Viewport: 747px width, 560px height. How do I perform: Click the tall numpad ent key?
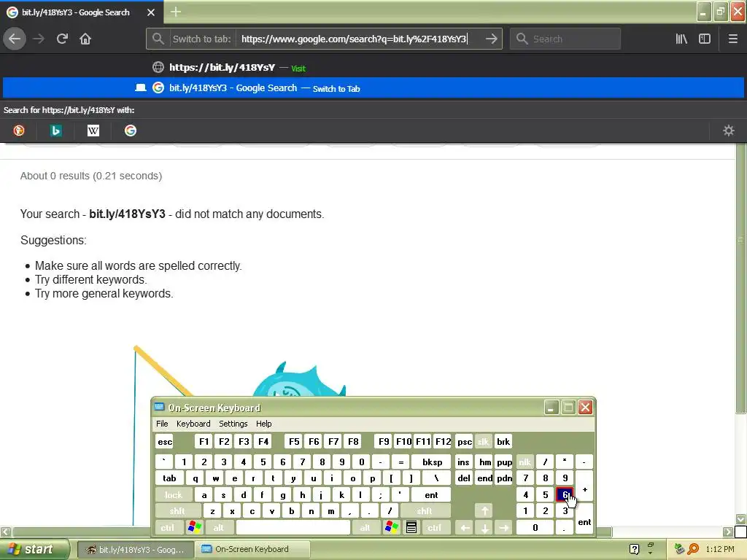coord(584,519)
